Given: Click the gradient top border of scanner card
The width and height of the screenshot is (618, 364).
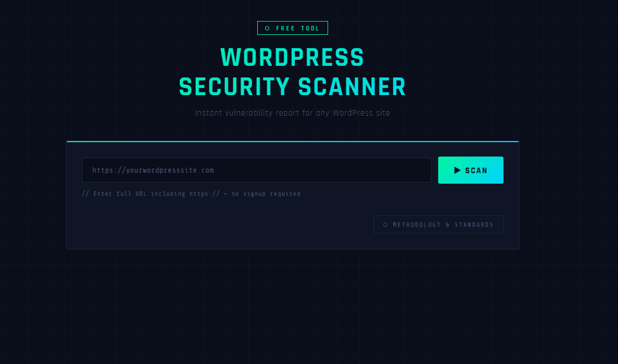Looking at the screenshot, I should 292,142.
